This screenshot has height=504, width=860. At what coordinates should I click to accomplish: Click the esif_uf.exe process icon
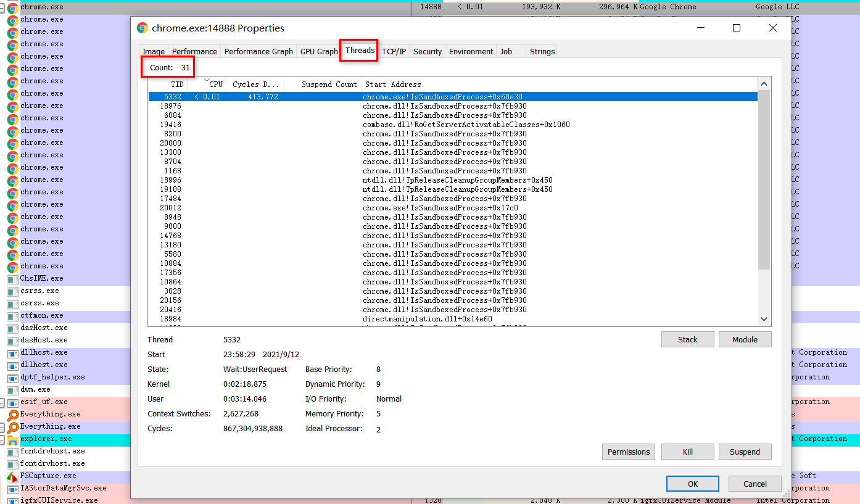pyautogui.click(x=12, y=402)
